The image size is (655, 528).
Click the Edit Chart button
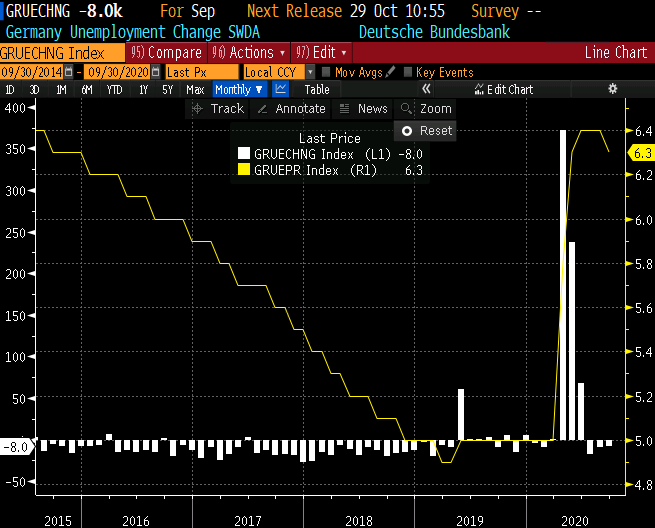point(503,90)
